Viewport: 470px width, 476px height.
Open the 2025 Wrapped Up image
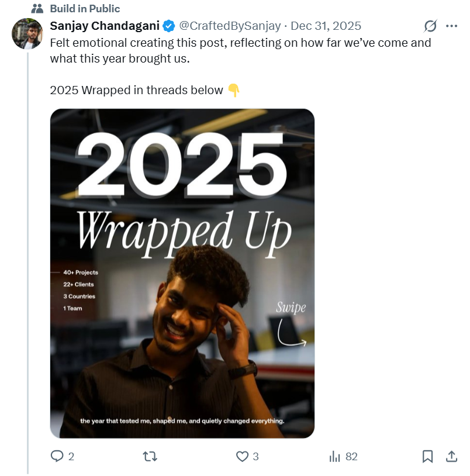click(x=182, y=273)
